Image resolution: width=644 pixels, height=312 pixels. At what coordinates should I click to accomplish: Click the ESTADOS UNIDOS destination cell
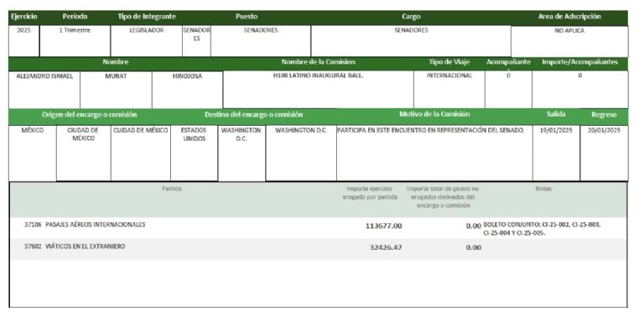(194, 153)
